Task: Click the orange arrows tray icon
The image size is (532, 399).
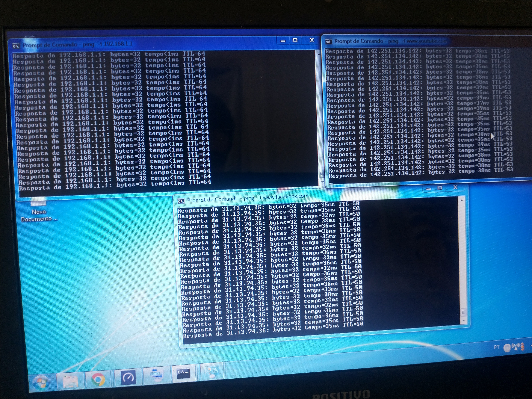Action: pyautogui.click(x=522, y=347)
